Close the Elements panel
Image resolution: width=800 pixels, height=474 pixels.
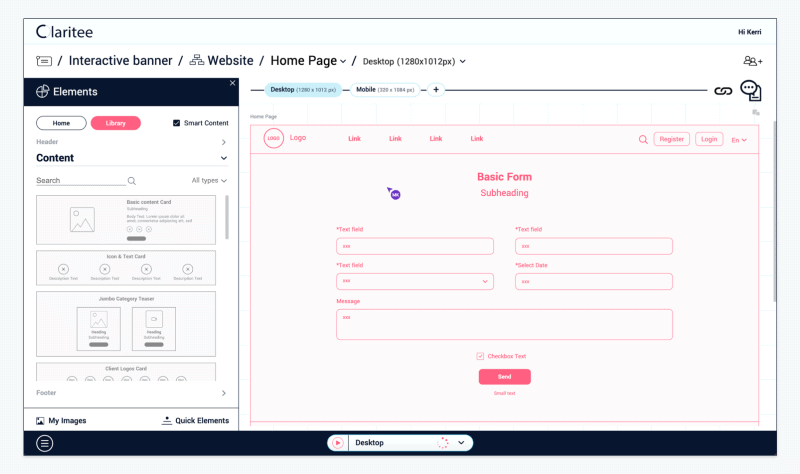tap(233, 83)
